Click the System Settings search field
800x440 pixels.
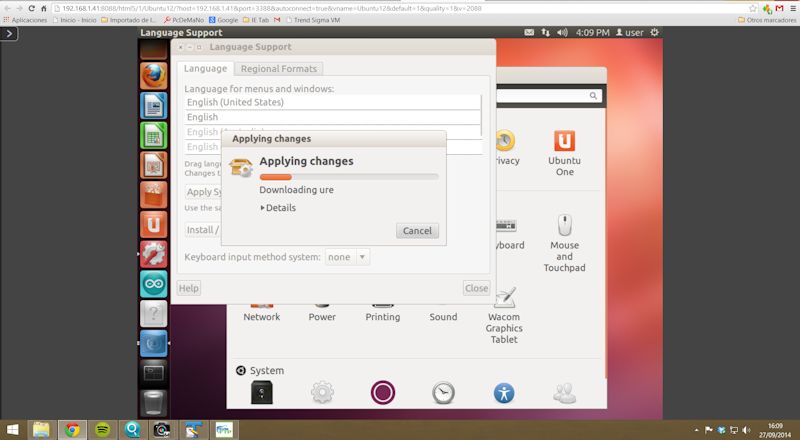pyautogui.click(x=550, y=95)
